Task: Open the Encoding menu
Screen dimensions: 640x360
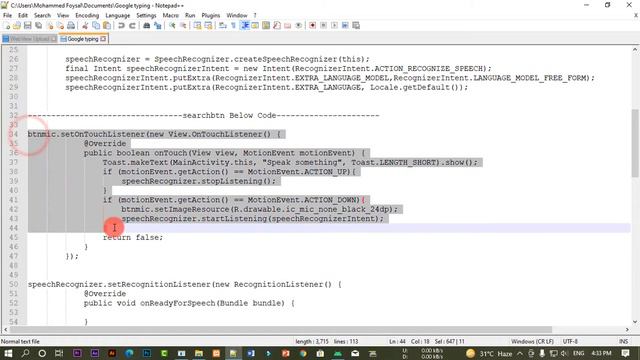Action: click(87, 16)
